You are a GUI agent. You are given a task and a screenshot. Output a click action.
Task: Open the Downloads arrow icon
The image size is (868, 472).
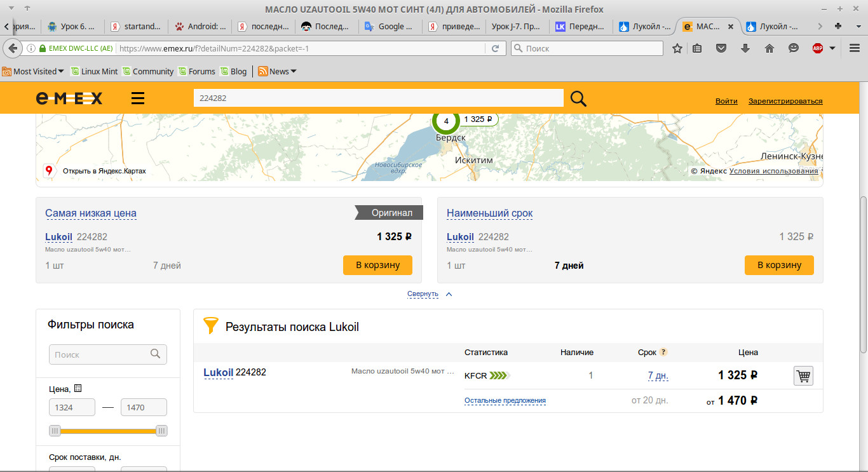[745, 48]
